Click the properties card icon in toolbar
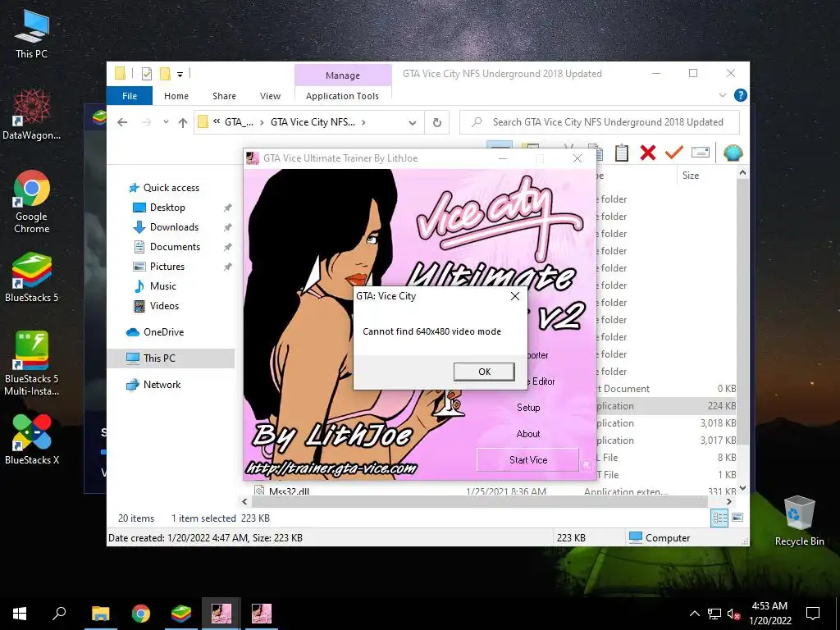 [x=701, y=153]
